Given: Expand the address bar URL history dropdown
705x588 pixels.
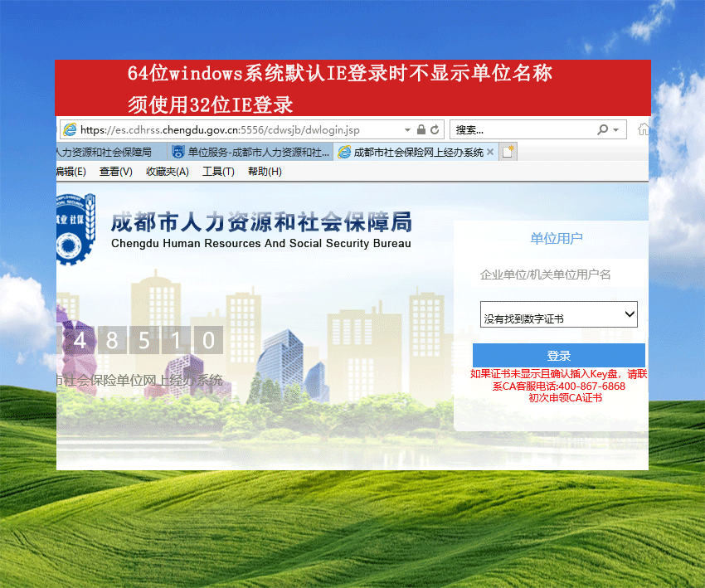Looking at the screenshot, I should [x=407, y=130].
